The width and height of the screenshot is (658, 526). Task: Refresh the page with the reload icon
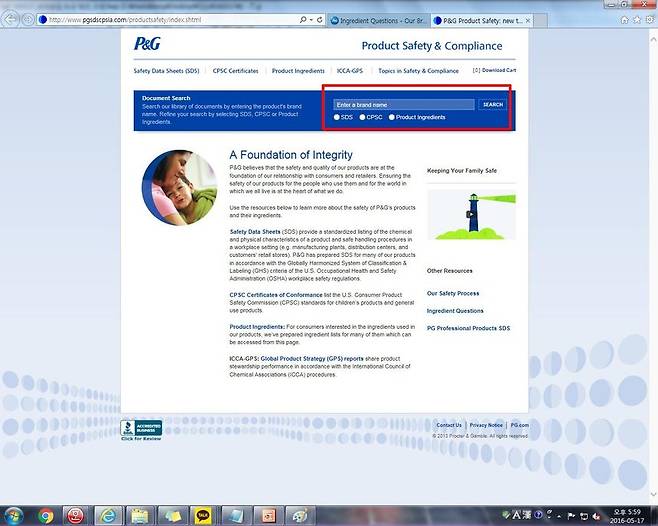[x=320, y=20]
